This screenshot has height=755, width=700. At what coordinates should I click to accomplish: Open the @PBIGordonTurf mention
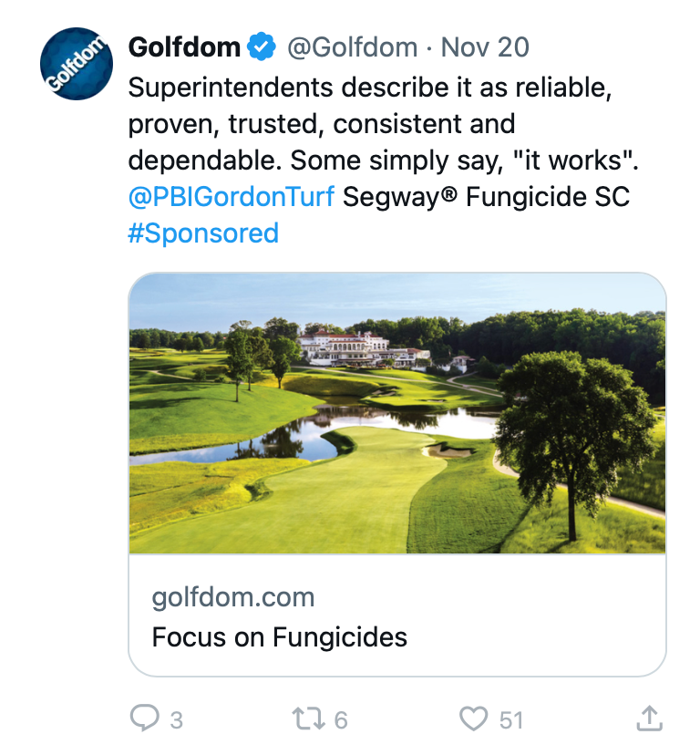point(232,195)
